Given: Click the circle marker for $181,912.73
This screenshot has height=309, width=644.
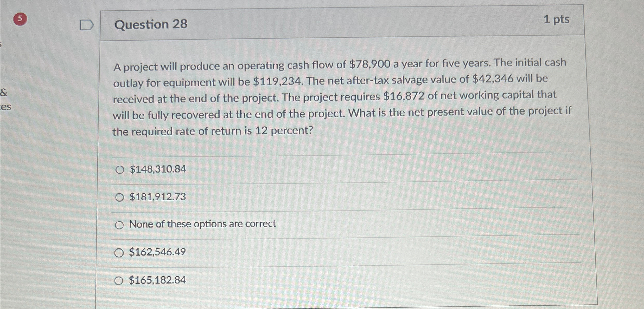Looking at the screenshot, I should tap(120, 198).
